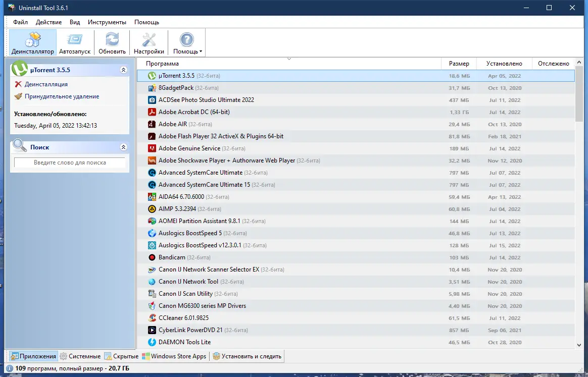This screenshot has width=588, height=377.
Task: Open Настройки settings from the toolbar
Action: (149, 43)
